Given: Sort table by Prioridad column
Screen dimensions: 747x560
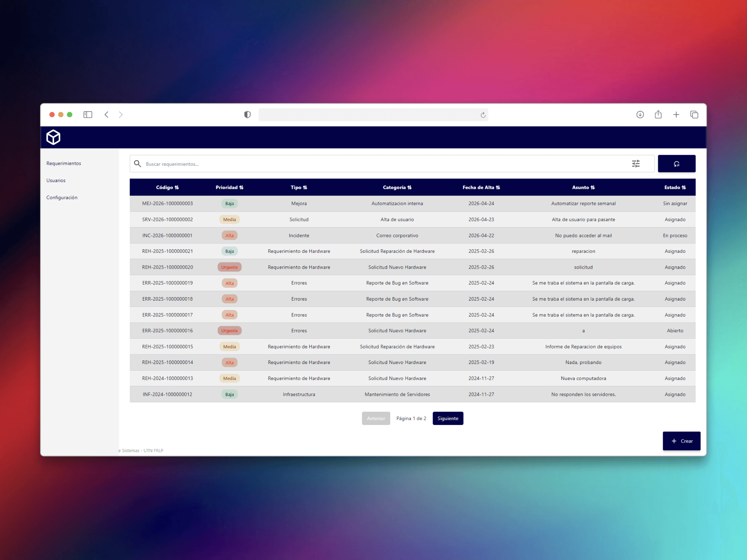Looking at the screenshot, I should [x=230, y=187].
